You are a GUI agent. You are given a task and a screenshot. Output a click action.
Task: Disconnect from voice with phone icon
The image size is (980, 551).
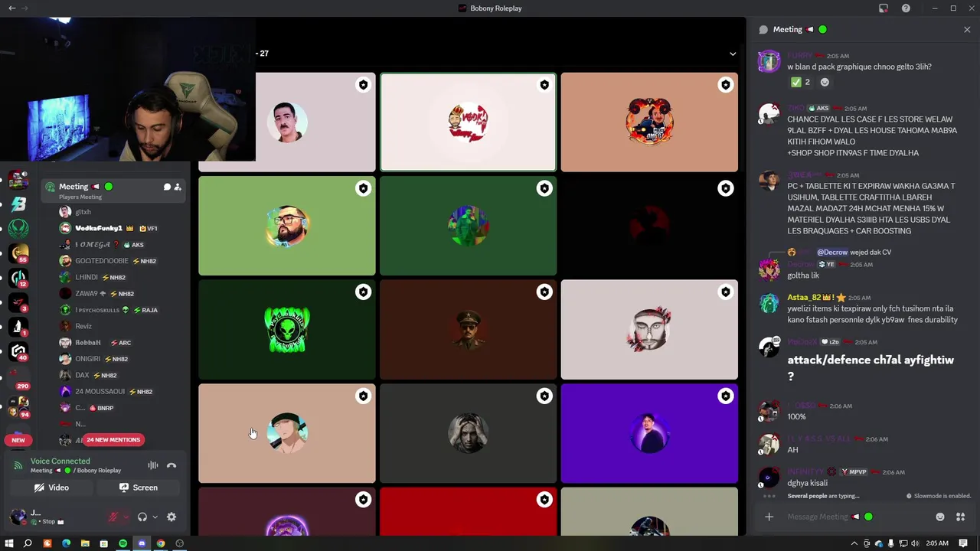(x=171, y=465)
